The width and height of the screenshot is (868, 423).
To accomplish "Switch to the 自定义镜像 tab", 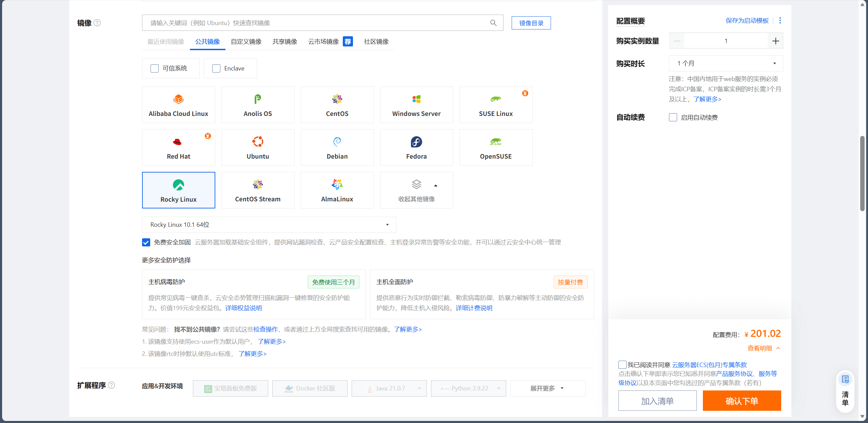I will pos(246,42).
